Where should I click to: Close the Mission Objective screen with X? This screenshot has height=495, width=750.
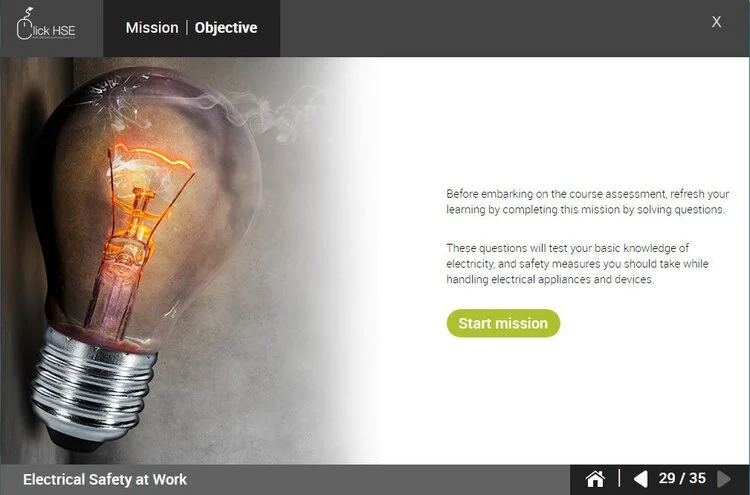[716, 22]
